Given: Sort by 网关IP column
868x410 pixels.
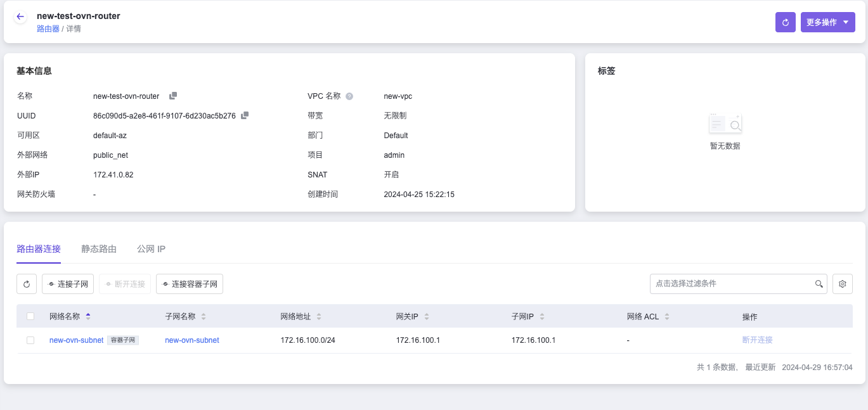Looking at the screenshot, I should point(427,316).
